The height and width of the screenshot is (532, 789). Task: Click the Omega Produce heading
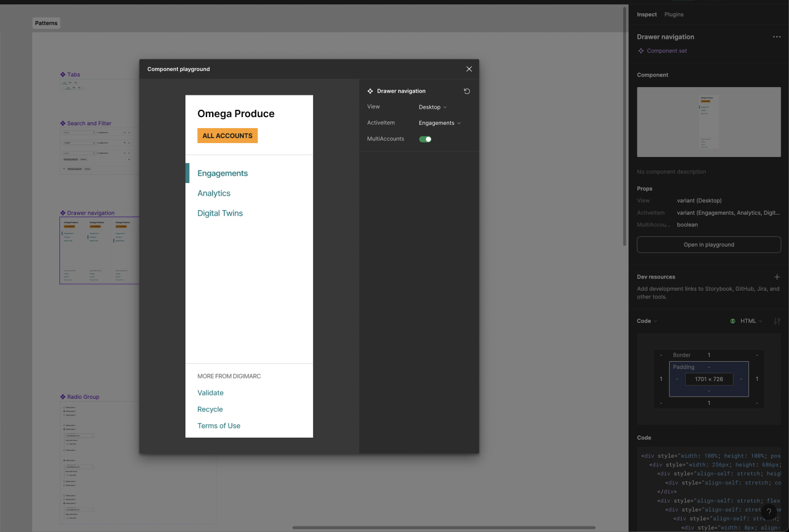236,114
